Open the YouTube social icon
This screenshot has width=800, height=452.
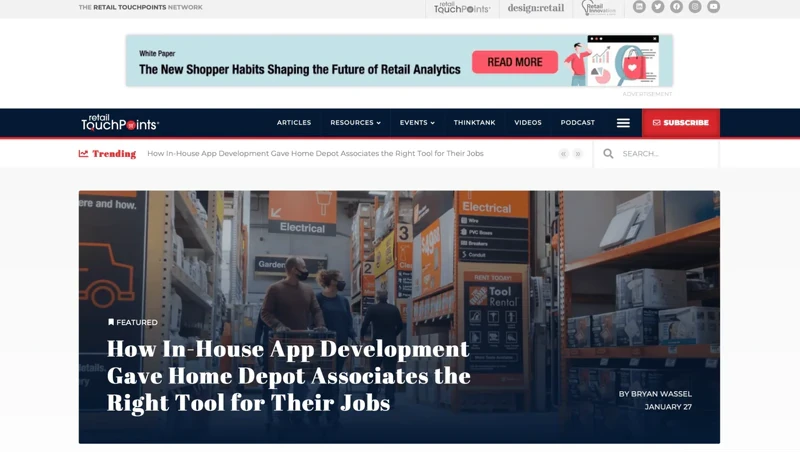(x=713, y=7)
